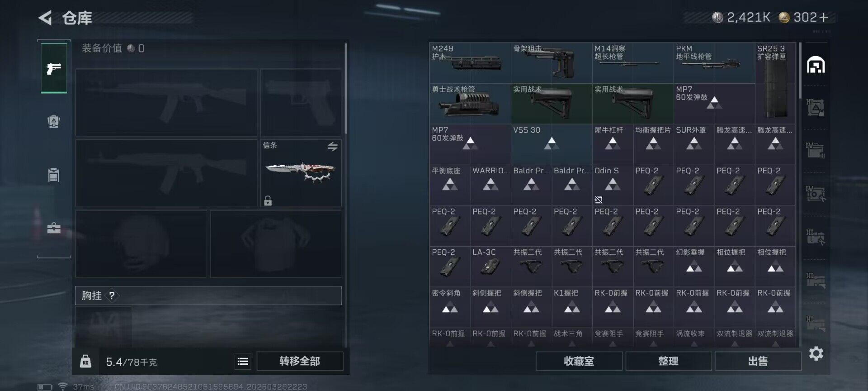Select the M249 护木 item thumbnail
The height and width of the screenshot is (391, 868).
point(470,63)
